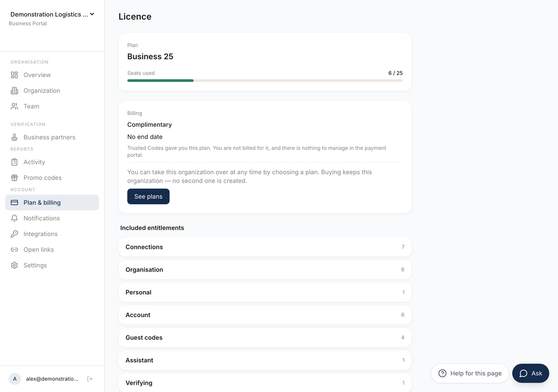This screenshot has height=392, width=558.
Task: Open Help for this page
Action: tap(470, 373)
